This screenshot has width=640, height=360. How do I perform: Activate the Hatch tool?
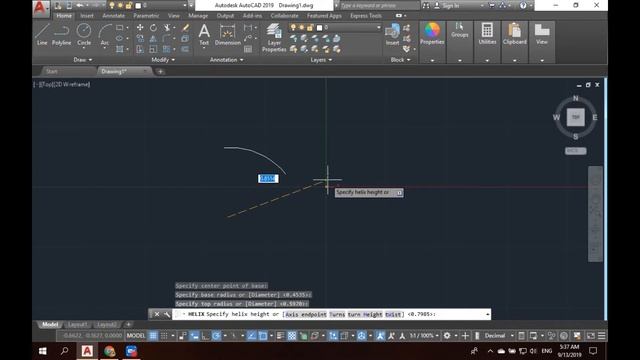(120, 49)
